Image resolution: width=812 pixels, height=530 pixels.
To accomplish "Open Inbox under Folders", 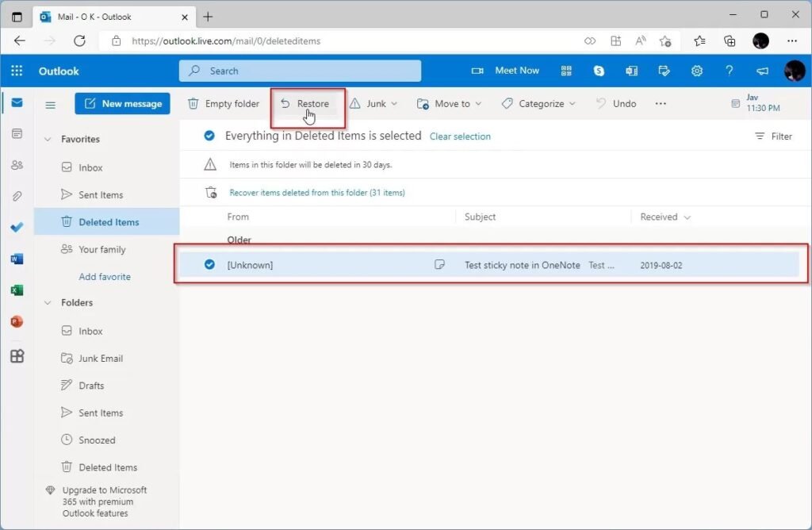I will click(x=107, y=331).
